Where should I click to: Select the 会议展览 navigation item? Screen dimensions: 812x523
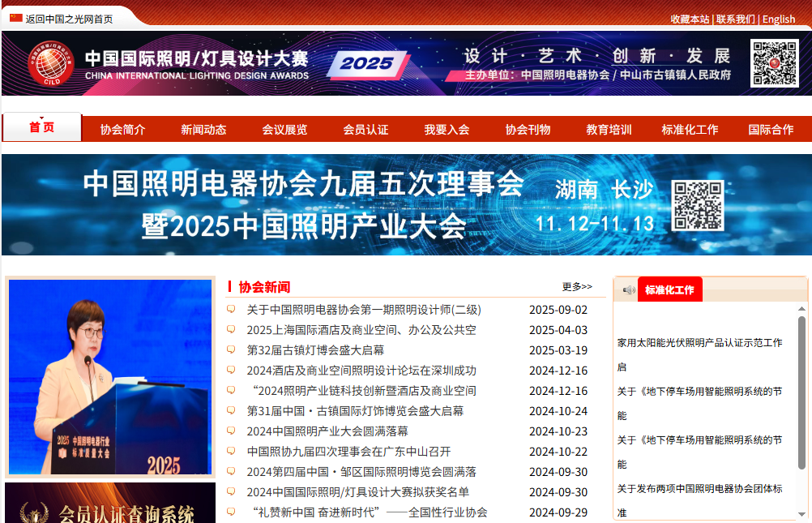[286, 129]
